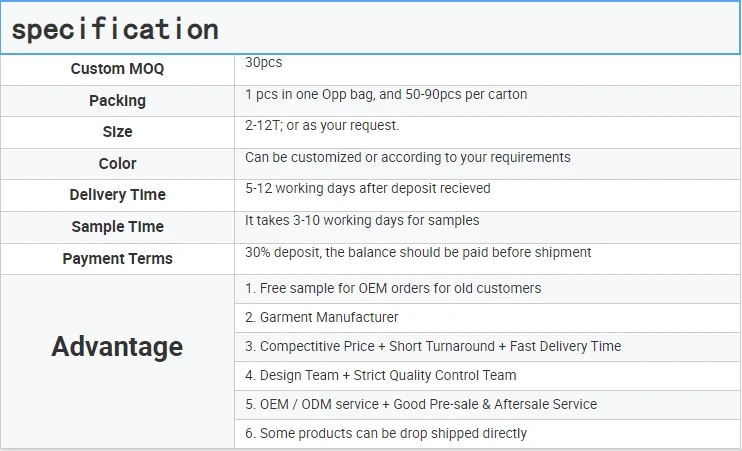Click the 2-12T size value text

(x=322, y=126)
